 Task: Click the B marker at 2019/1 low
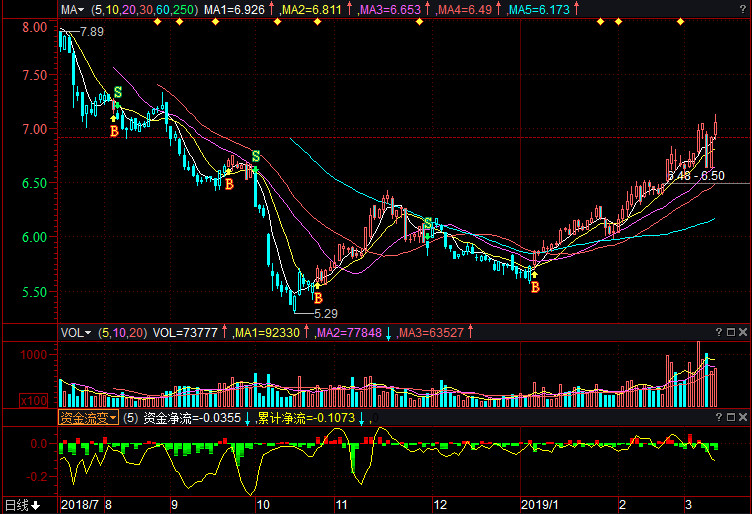click(x=534, y=287)
